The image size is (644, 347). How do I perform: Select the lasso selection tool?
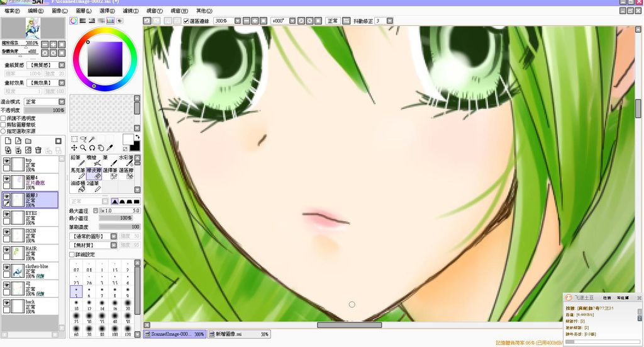point(83,139)
